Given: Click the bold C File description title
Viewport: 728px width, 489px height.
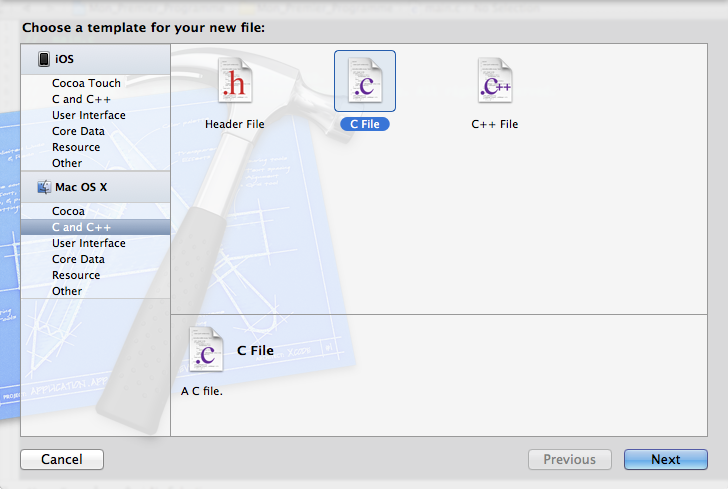Looking at the screenshot, I should [x=255, y=351].
